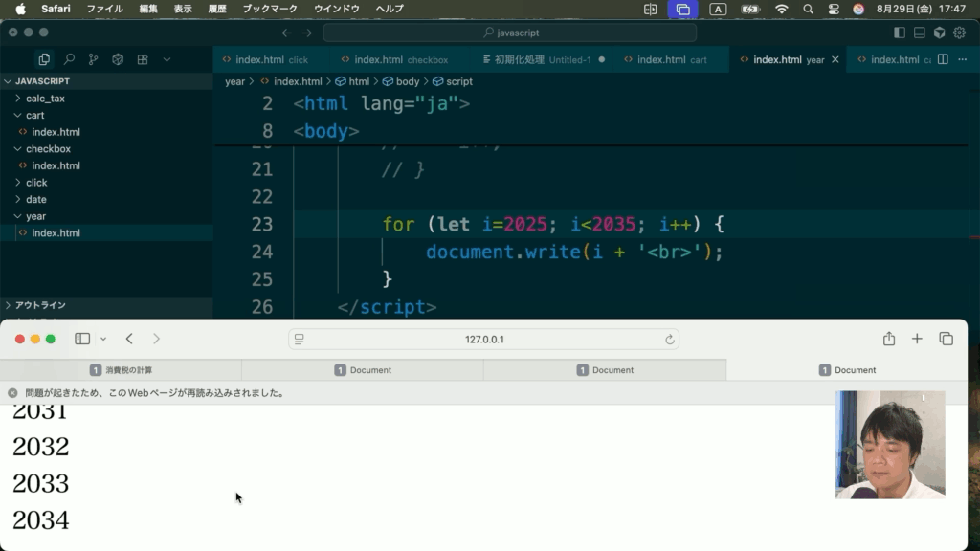The width and height of the screenshot is (980, 551).
Task: Open the Extensions view icon
Action: pyautogui.click(x=143, y=59)
